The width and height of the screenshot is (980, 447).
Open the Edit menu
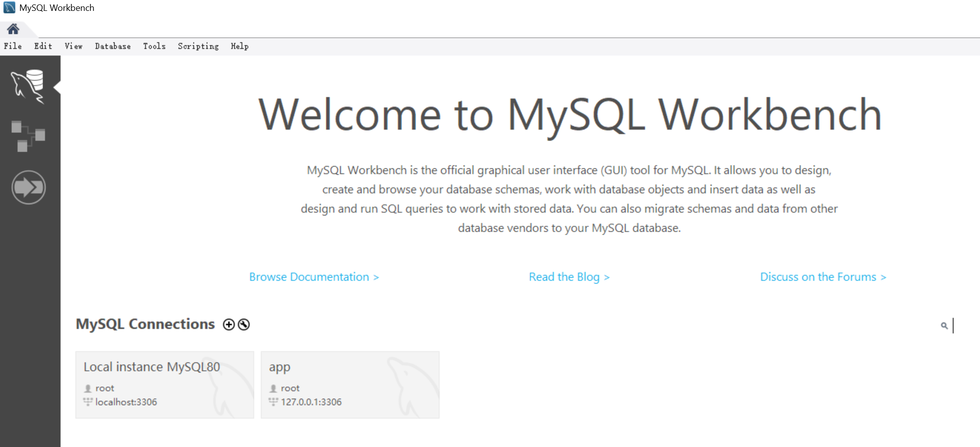[x=43, y=46]
